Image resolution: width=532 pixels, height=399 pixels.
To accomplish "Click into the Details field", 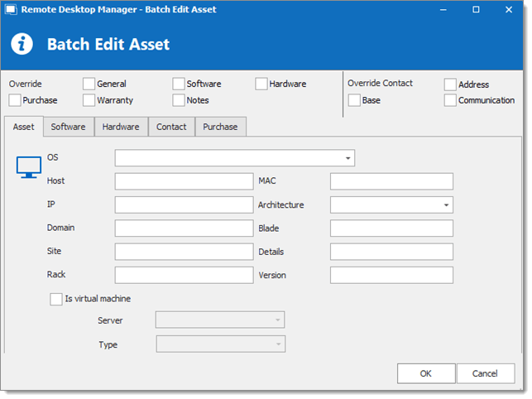I will coord(391,252).
